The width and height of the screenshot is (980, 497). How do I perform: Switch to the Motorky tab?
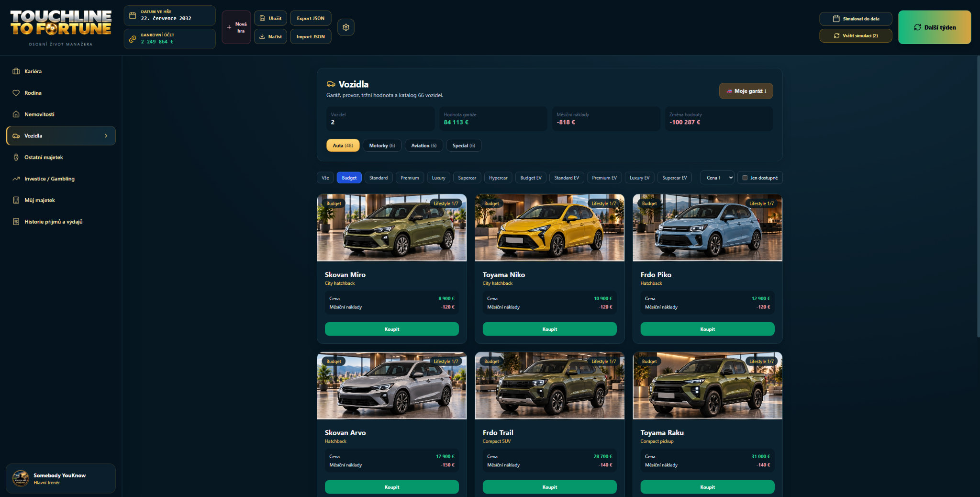(x=382, y=146)
